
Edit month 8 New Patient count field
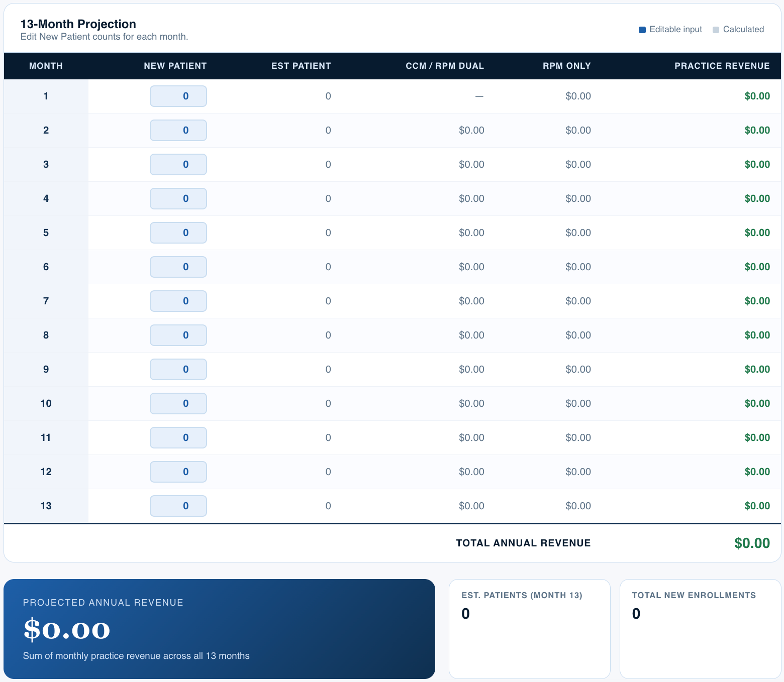(x=178, y=335)
